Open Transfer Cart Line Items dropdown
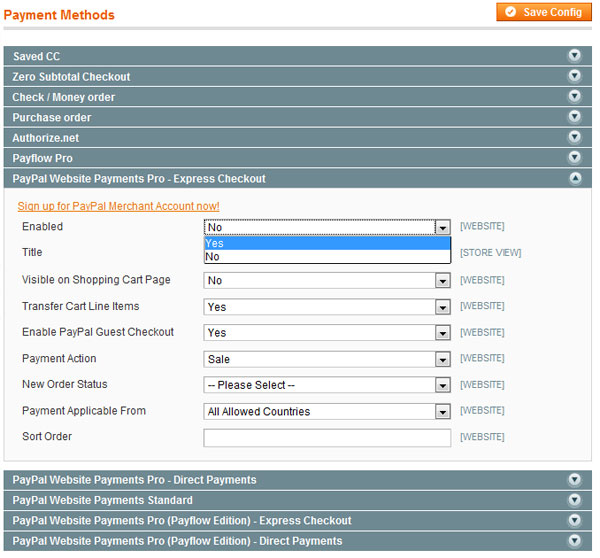The width and height of the screenshot is (600, 558). point(327,307)
